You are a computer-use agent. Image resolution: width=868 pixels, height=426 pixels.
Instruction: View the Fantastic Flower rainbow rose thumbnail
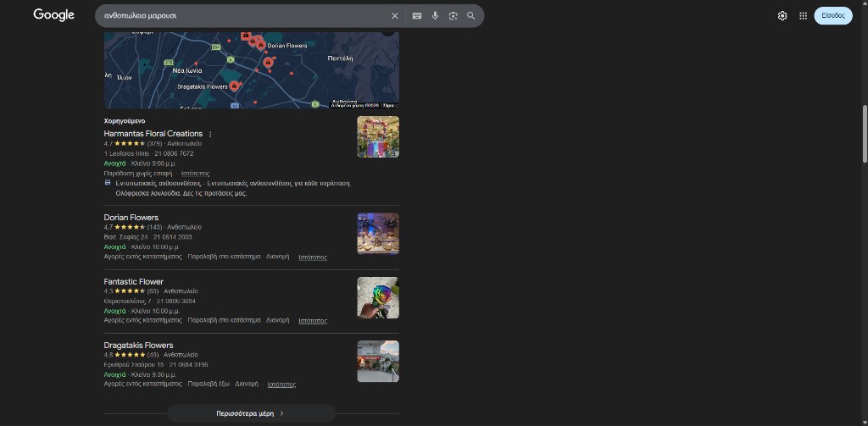tap(378, 297)
